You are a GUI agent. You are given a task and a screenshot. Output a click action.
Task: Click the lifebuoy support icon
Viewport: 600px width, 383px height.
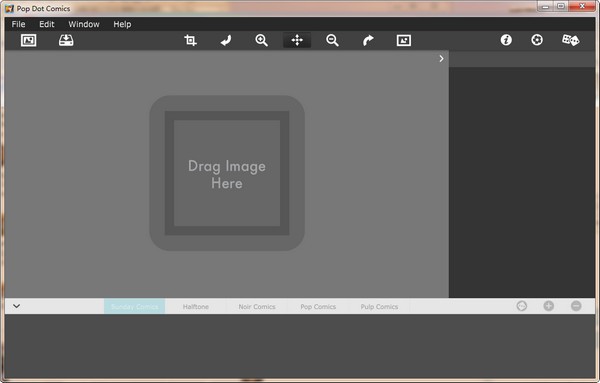click(x=537, y=40)
